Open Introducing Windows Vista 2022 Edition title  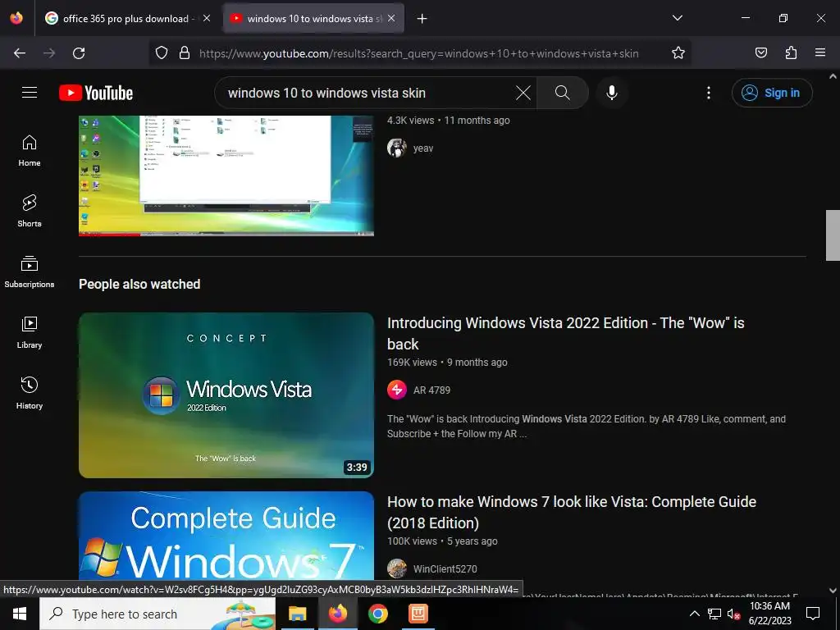(566, 333)
